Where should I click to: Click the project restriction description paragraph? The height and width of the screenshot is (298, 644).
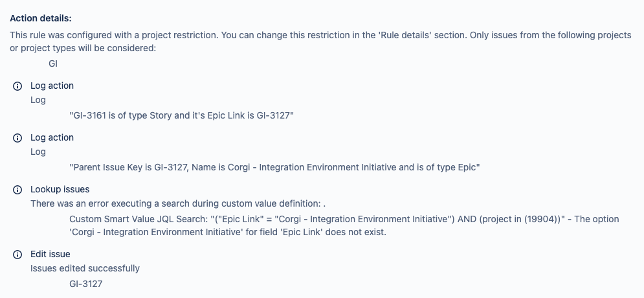coord(321,41)
